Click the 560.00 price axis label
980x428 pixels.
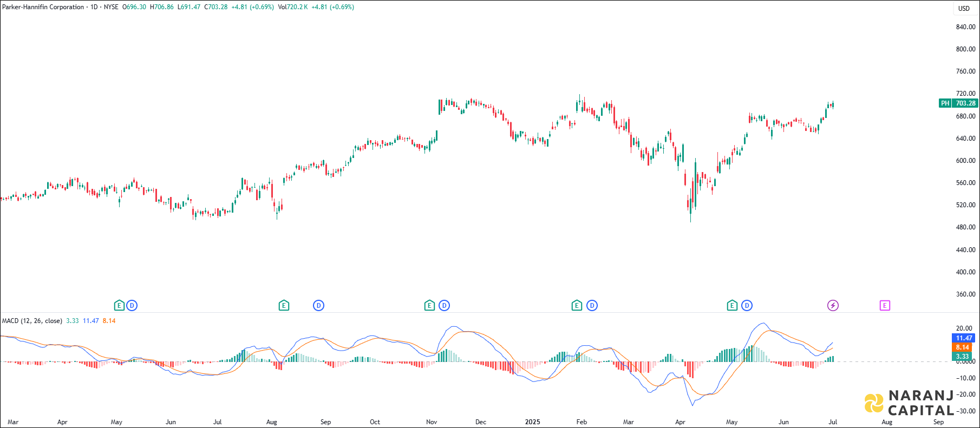(x=965, y=183)
